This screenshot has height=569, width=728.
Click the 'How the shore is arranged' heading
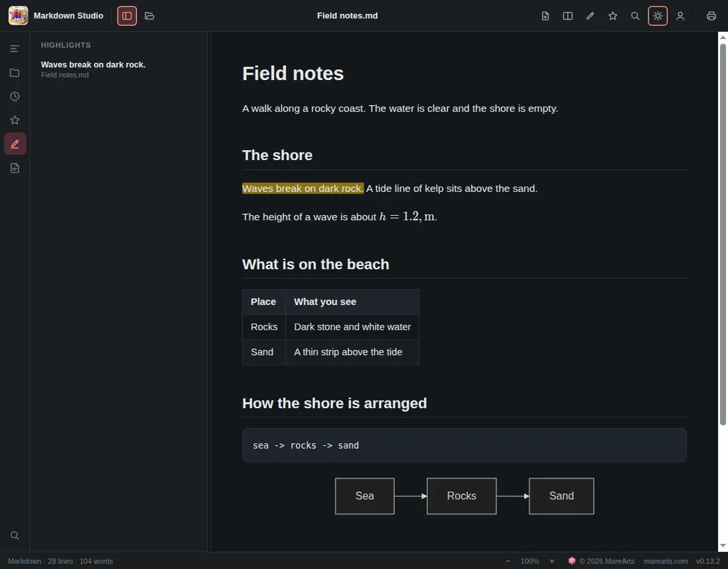tap(334, 404)
